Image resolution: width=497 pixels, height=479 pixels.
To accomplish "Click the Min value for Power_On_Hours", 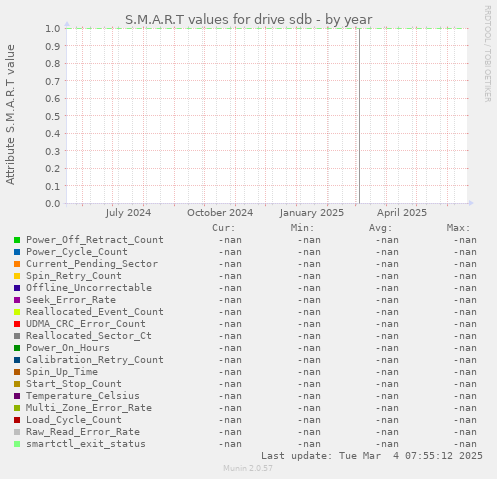I will coord(309,348).
